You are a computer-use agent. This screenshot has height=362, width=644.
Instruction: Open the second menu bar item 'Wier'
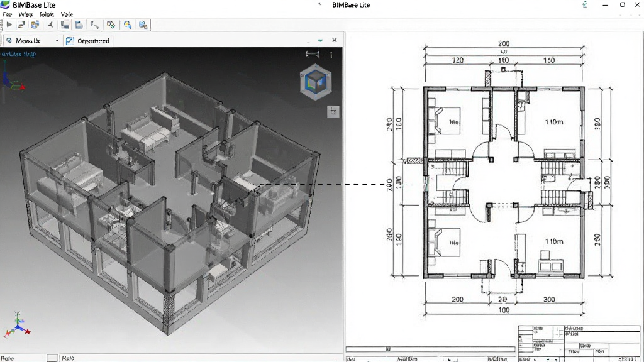click(25, 14)
